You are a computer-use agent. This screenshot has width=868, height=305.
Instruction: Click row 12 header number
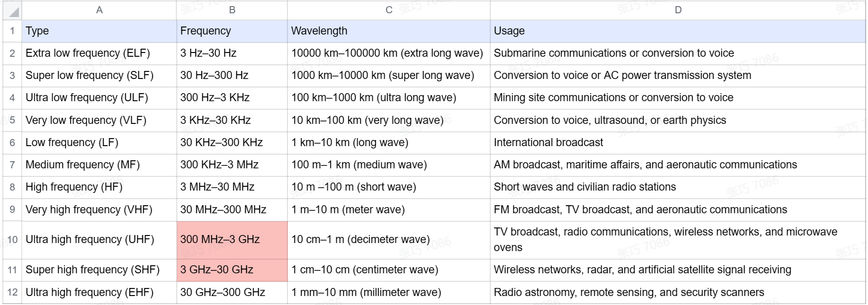click(12, 292)
